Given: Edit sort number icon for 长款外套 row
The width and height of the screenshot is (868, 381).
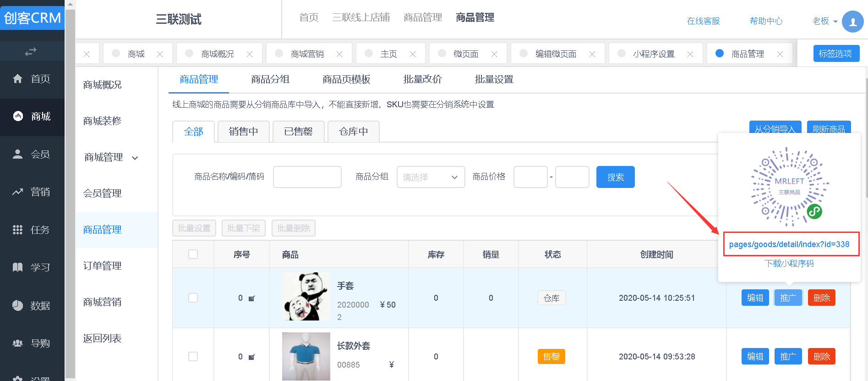Looking at the screenshot, I should (x=251, y=357).
